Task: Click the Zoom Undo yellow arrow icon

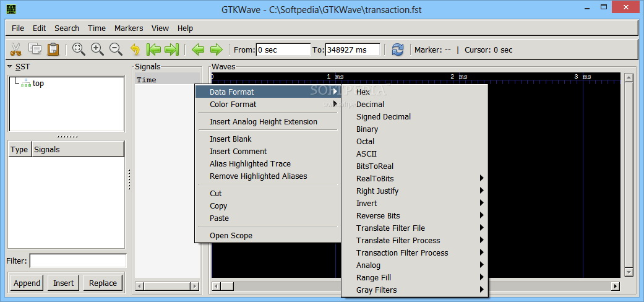Action: click(135, 50)
